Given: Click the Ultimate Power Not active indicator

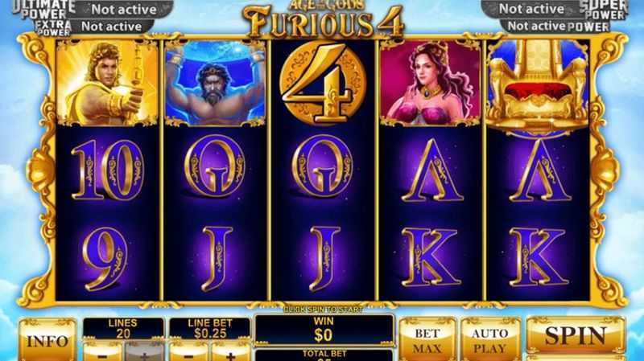Looking at the screenshot, I should point(124,10).
